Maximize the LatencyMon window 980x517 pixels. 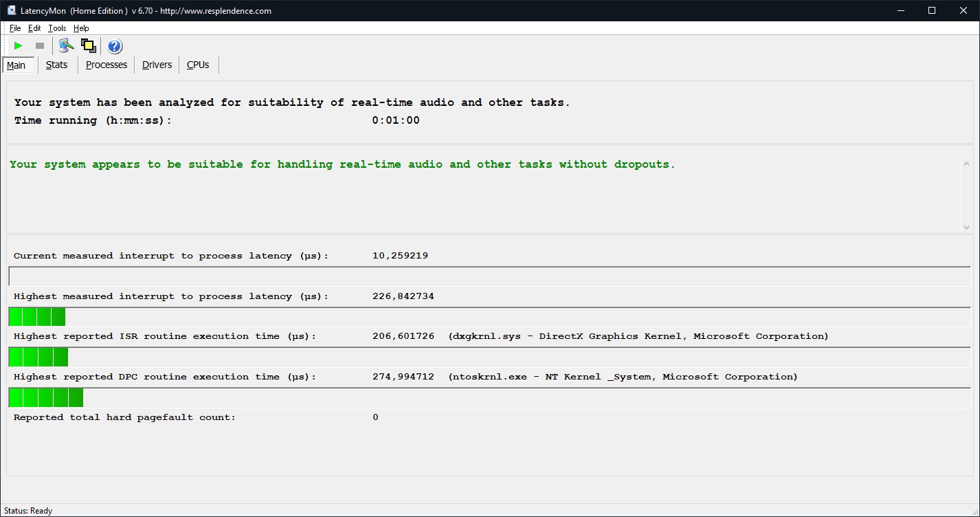point(933,10)
